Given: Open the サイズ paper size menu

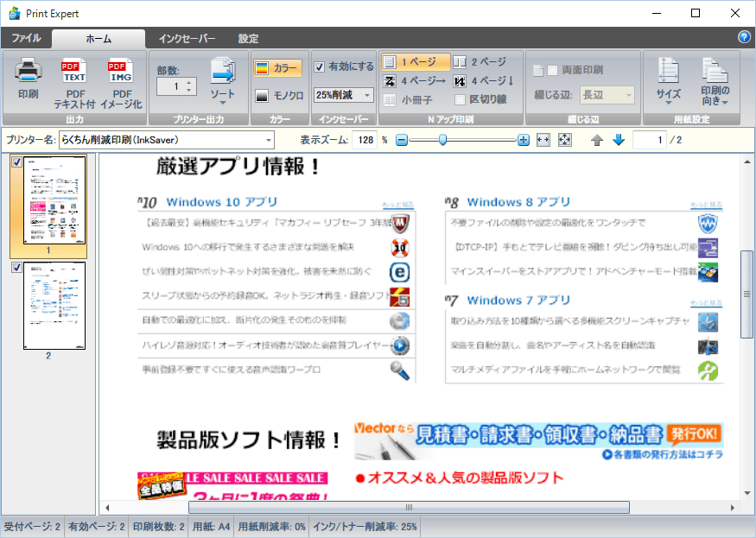Looking at the screenshot, I should coord(668,81).
